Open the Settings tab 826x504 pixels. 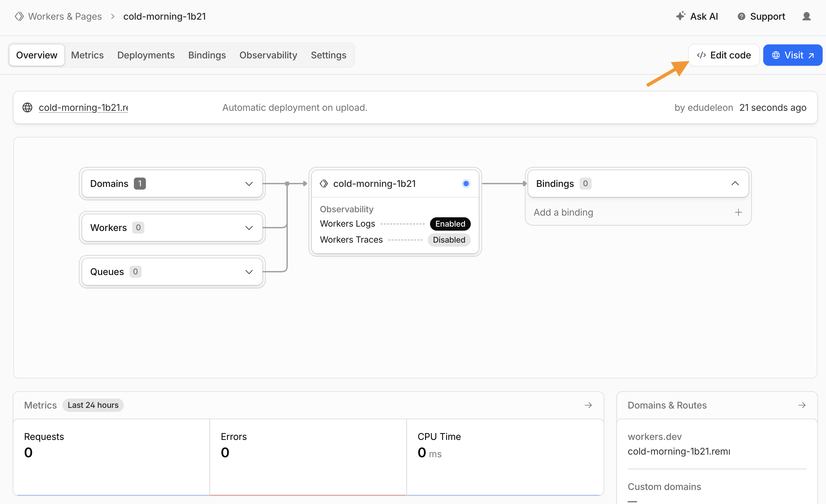pyautogui.click(x=328, y=55)
